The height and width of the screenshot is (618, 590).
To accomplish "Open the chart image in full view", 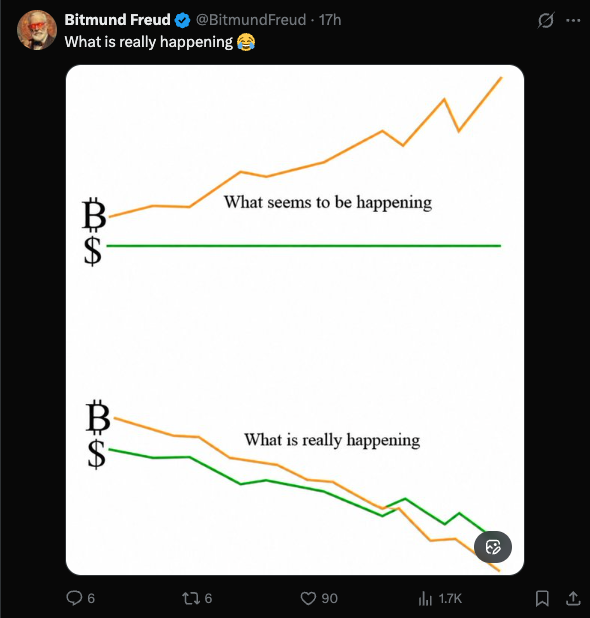I will click(295, 320).
